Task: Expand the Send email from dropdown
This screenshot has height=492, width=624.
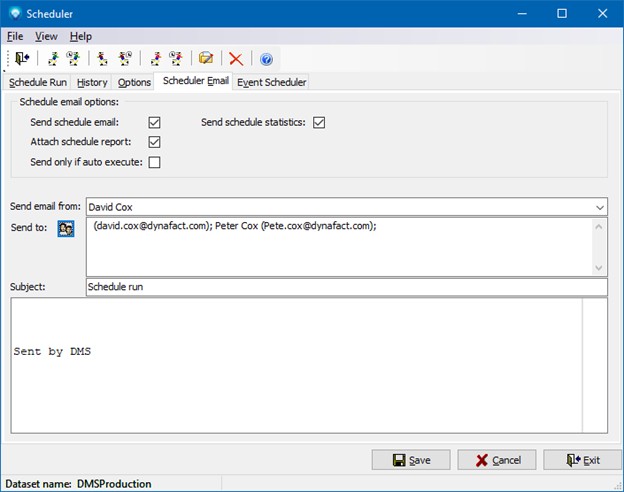Action: (599, 207)
